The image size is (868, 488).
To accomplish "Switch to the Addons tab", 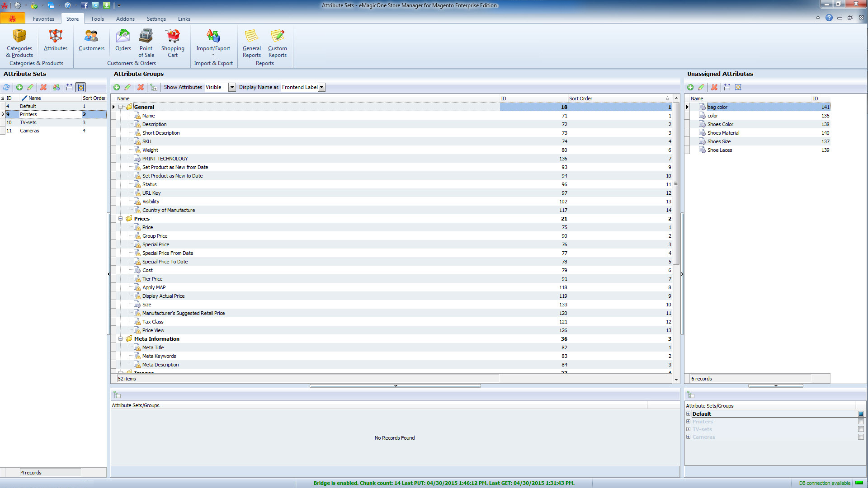I will [x=125, y=19].
